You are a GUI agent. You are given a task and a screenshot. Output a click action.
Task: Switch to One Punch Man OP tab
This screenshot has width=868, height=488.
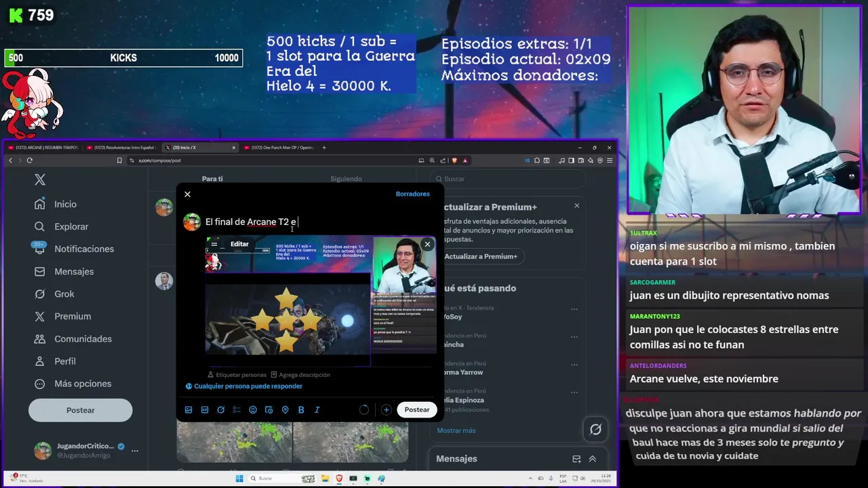(279, 147)
